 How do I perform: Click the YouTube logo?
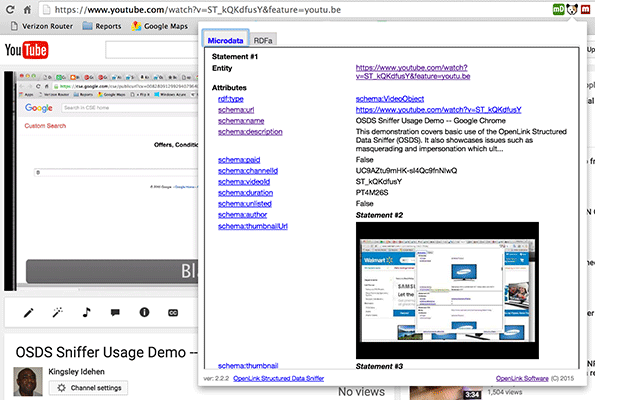[27, 50]
